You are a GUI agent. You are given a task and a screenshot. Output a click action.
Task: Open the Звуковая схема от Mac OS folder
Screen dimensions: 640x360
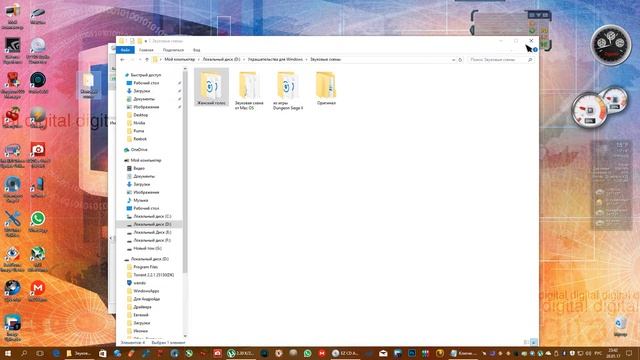pos(249,90)
